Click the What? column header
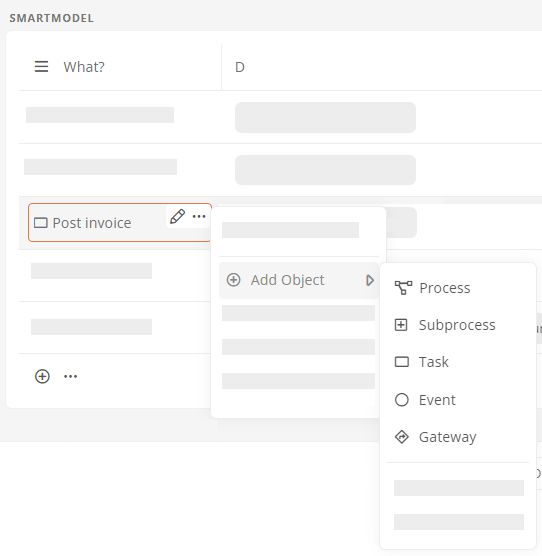 (84, 67)
